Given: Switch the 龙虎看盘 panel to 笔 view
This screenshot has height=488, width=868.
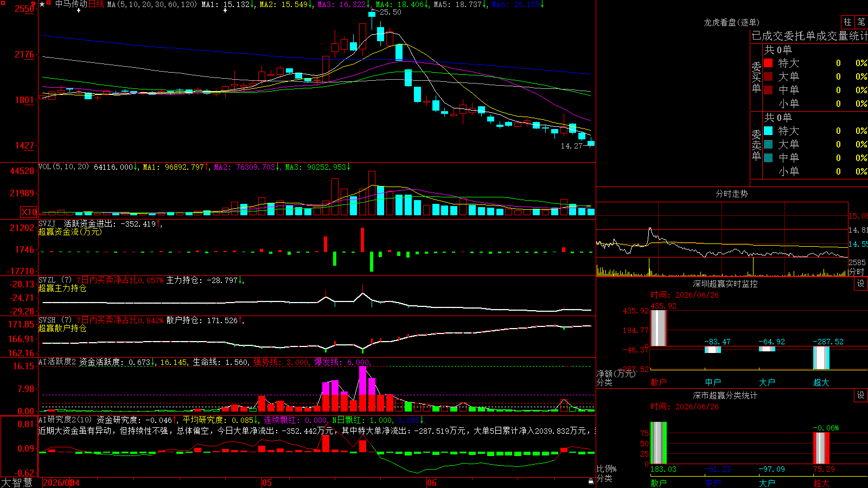Looking at the screenshot, I should pos(861,22).
